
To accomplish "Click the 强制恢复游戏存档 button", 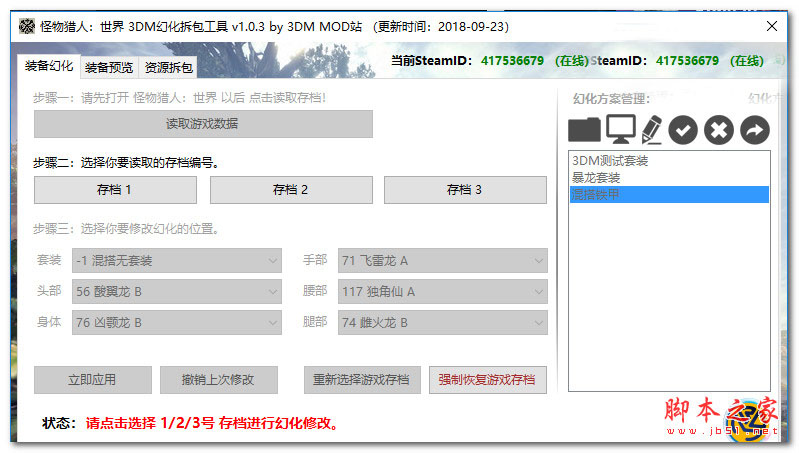I will 488,380.
